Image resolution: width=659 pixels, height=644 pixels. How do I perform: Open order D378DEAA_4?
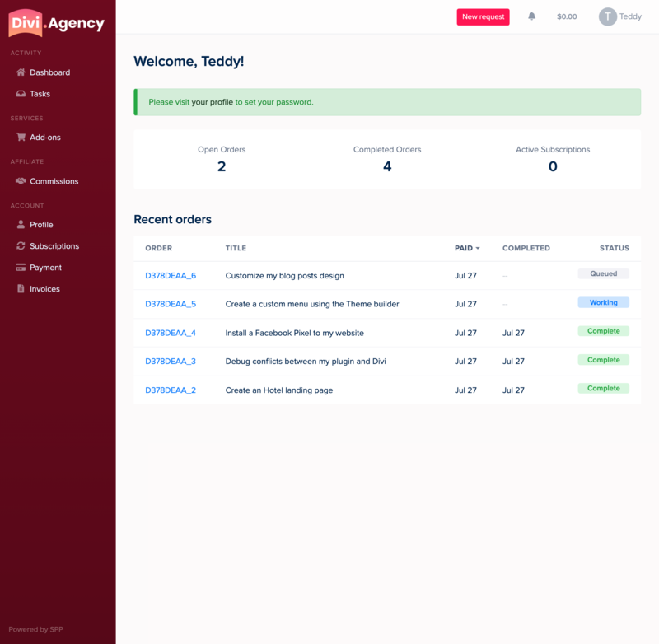tap(171, 333)
